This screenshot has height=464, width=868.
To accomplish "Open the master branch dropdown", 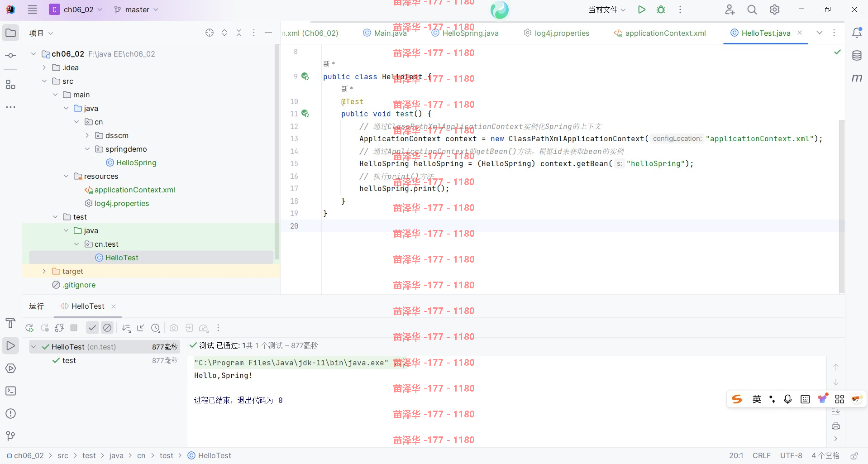I will click(x=136, y=10).
